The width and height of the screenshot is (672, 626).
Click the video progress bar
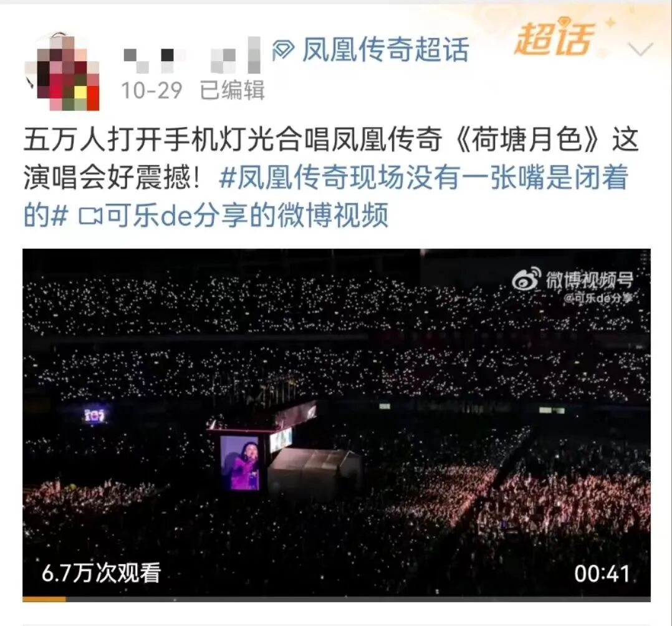point(337,599)
